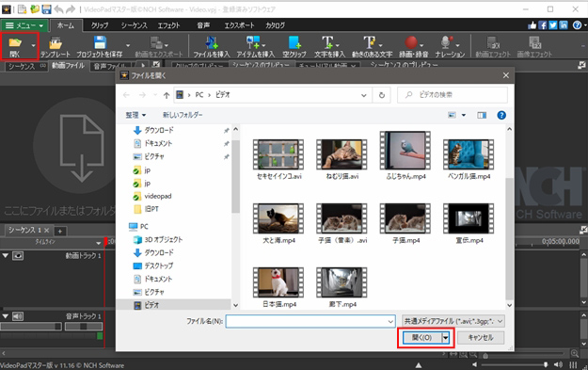Click 文字を挿入 toolbar icon
This screenshot has height=370, width=588.
(x=329, y=46)
